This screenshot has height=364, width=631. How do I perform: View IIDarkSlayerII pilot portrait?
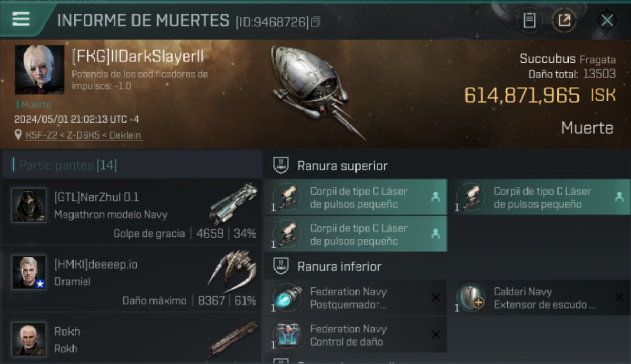coord(39,69)
